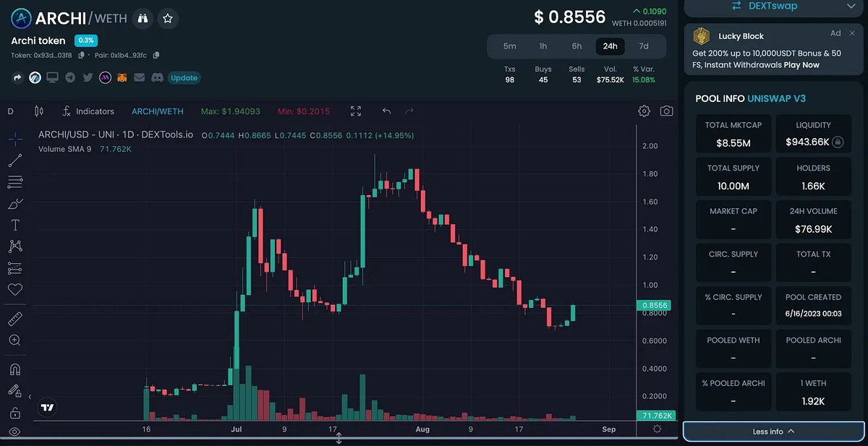Viewport: 868px width, 446px height.
Task: Copy the pair address 0x1b4...93fc
Action: pyautogui.click(x=156, y=55)
